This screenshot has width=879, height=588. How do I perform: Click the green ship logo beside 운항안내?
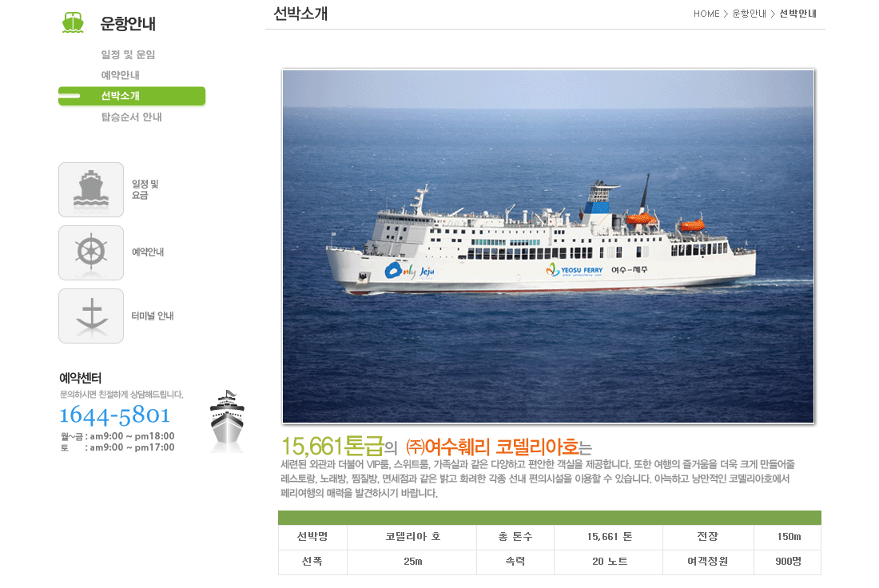click(x=73, y=22)
